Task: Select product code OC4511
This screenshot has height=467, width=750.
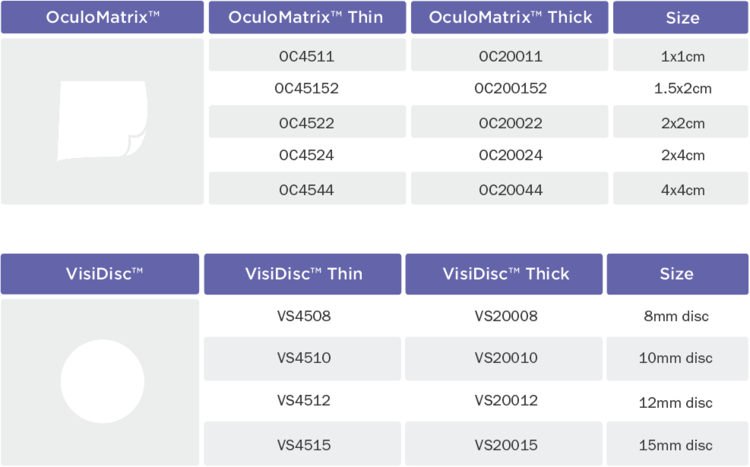Action: pos(306,56)
